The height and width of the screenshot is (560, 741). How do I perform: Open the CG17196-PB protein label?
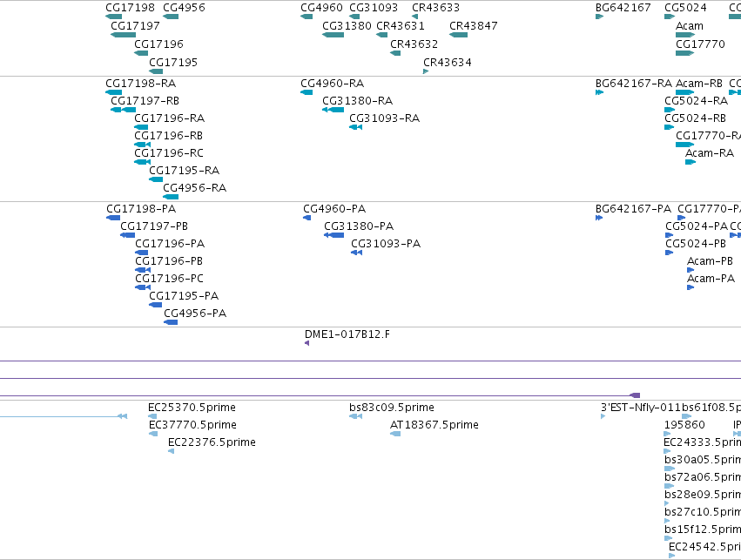[x=169, y=262]
